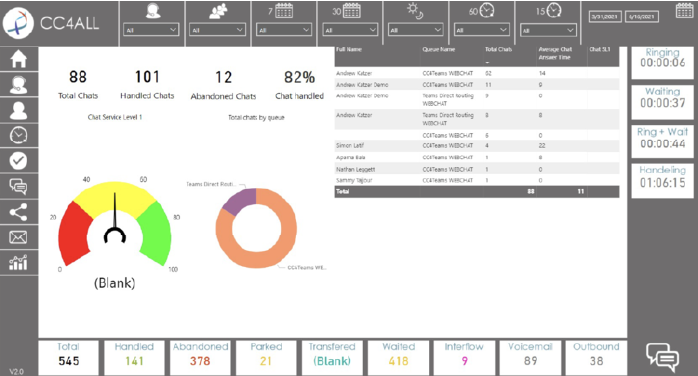This screenshot has width=698, height=376.
Task: Select the Simon Latif table row
Action: tap(477, 146)
